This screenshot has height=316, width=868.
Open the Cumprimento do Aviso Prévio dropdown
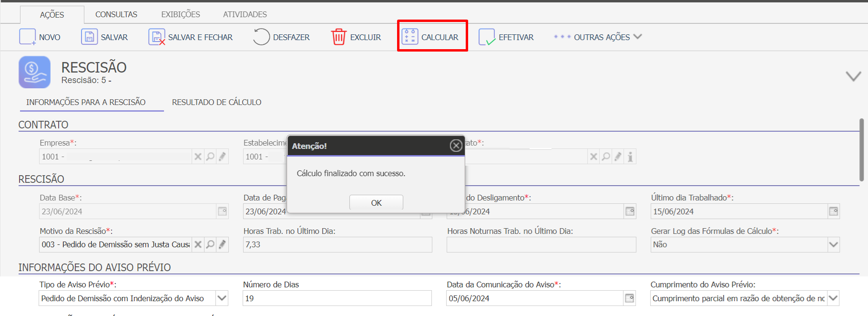pos(833,298)
